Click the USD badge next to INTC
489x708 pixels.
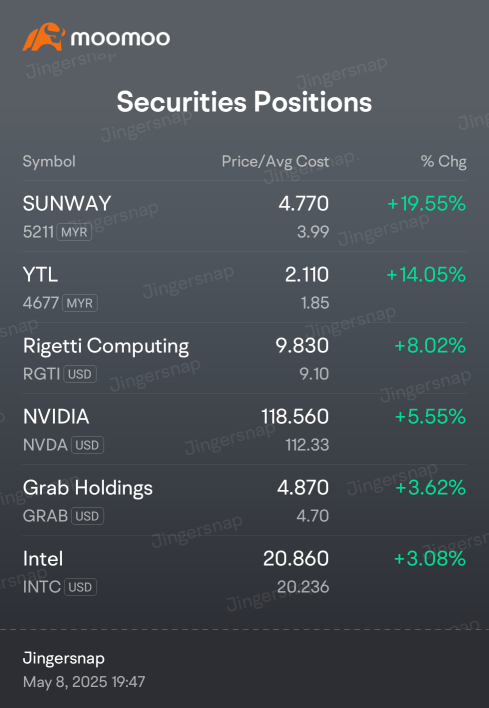[80, 587]
